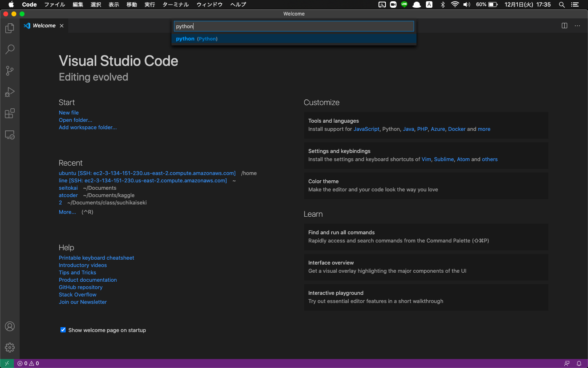Install Azure tools link
The height and width of the screenshot is (368, 588).
click(x=438, y=129)
